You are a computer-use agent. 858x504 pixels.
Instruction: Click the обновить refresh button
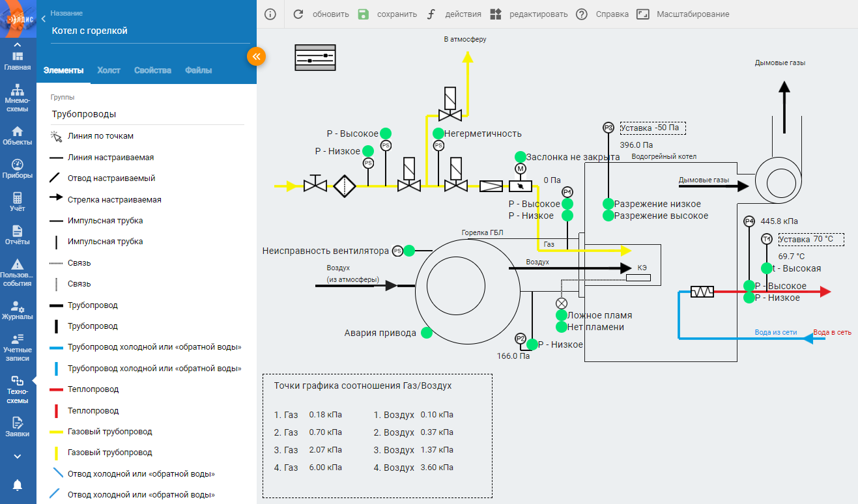click(321, 14)
